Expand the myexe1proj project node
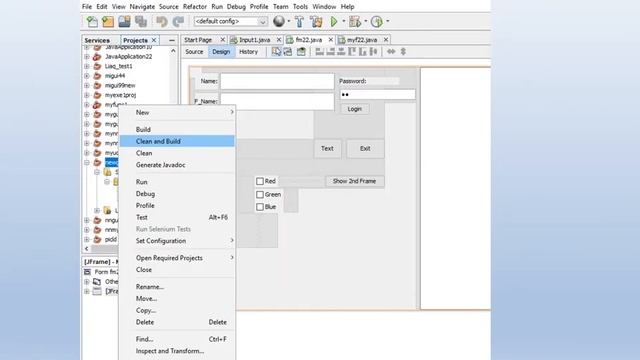640x360 pixels. (x=87, y=95)
